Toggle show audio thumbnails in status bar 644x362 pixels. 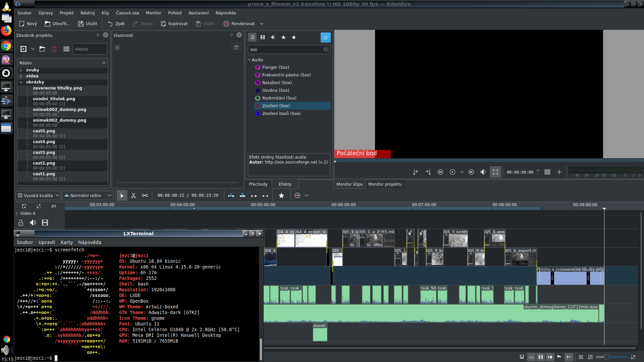click(x=550, y=357)
